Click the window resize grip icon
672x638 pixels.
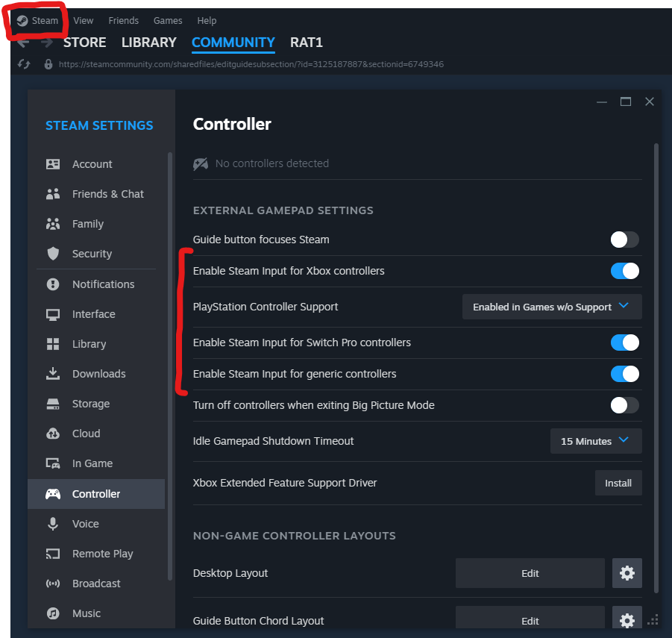click(x=653, y=620)
